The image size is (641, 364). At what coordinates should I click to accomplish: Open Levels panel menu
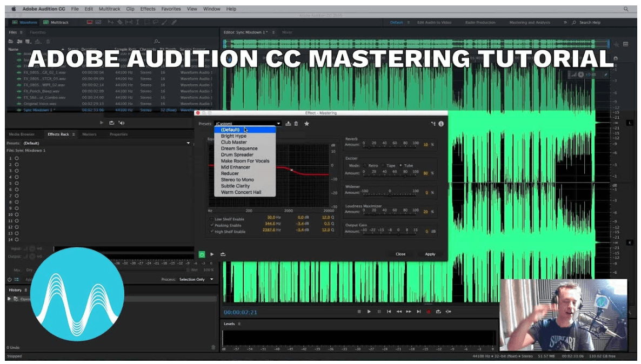click(x=239, y=323)
